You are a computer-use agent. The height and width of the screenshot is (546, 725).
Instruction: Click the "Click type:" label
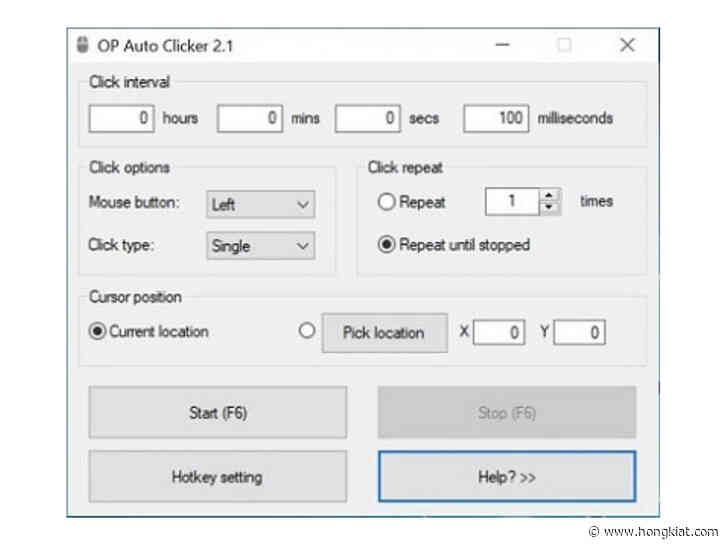point(121,245)
